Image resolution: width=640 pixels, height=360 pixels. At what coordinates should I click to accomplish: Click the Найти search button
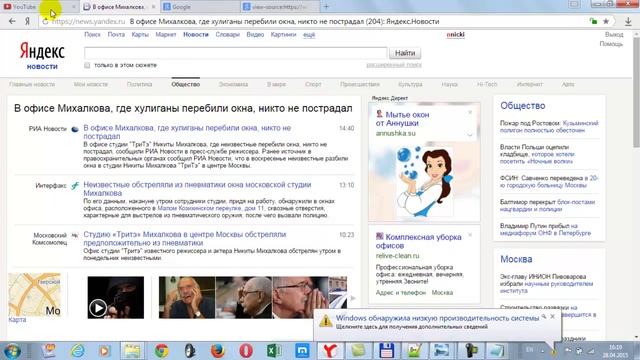coord(405,53)
